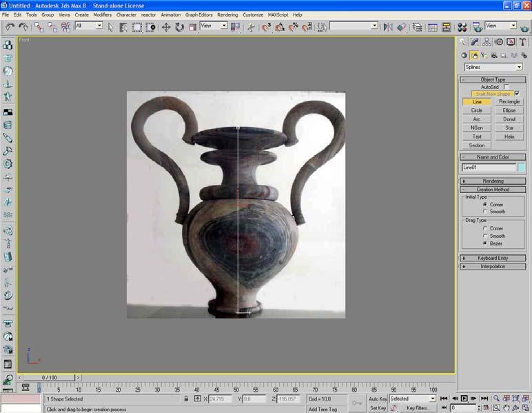Open the Modifiers menu

click(x=102, y=14)
